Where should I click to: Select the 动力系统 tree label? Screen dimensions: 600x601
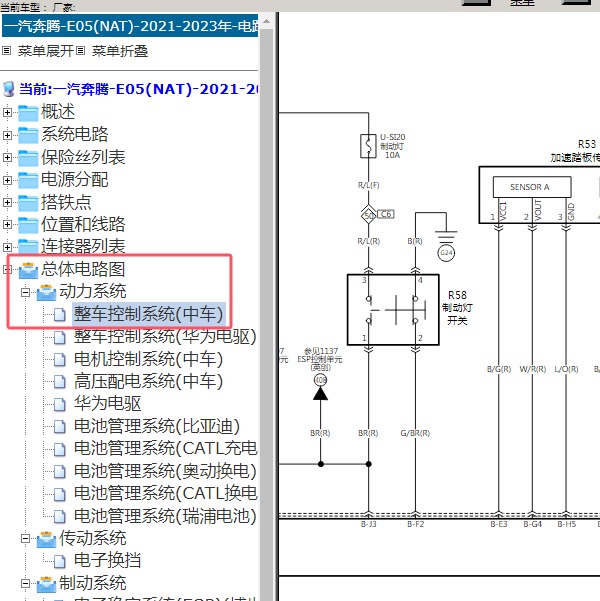point(92,292)
